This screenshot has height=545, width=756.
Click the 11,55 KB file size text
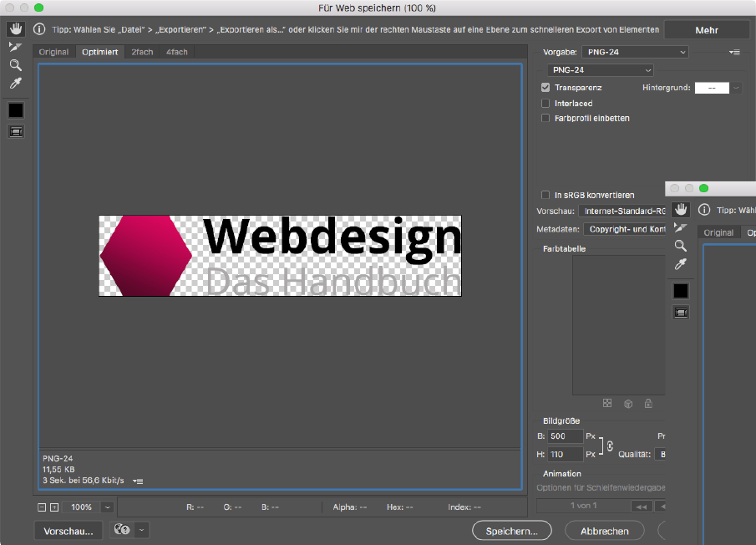click(58, 469)
